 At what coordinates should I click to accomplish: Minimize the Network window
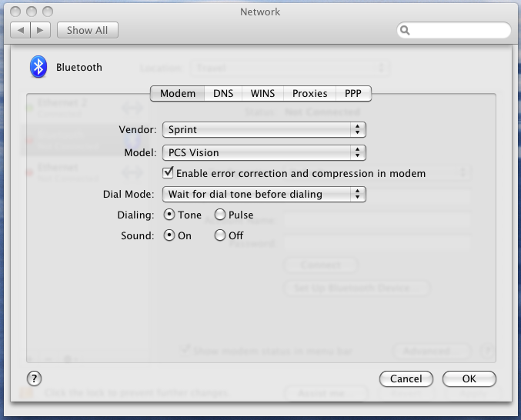pyautogui.click(x=32, y=12)
